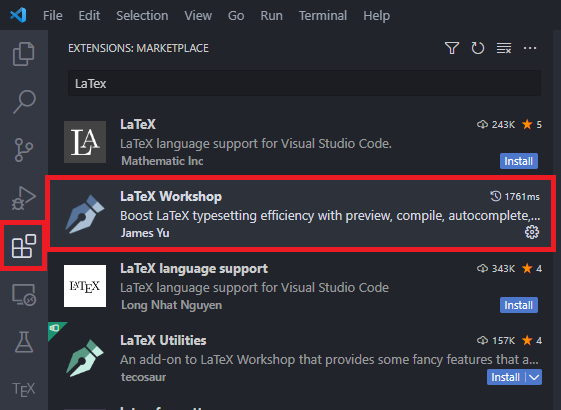Screen dimensions: 561x410
Task: Open the File menu
Action: 53,15
